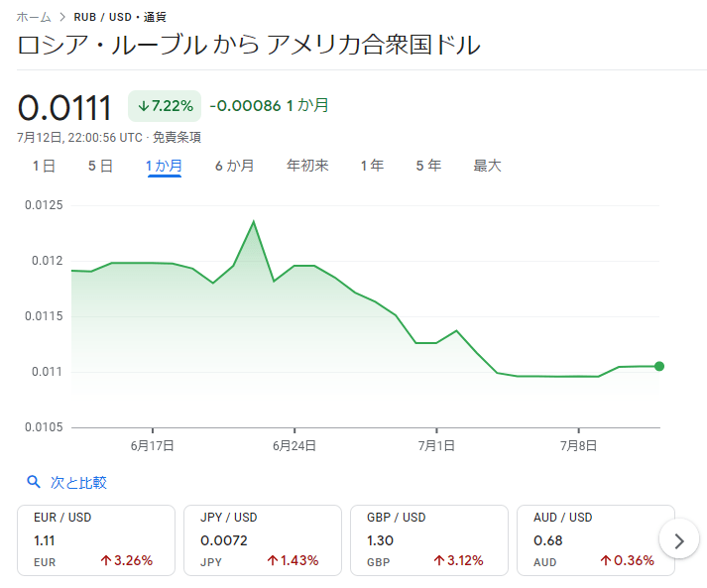This screenshot has width=707, height=588.
Task: Click the search magnifier icon beside 次と比較
Action: coord(35,483)
